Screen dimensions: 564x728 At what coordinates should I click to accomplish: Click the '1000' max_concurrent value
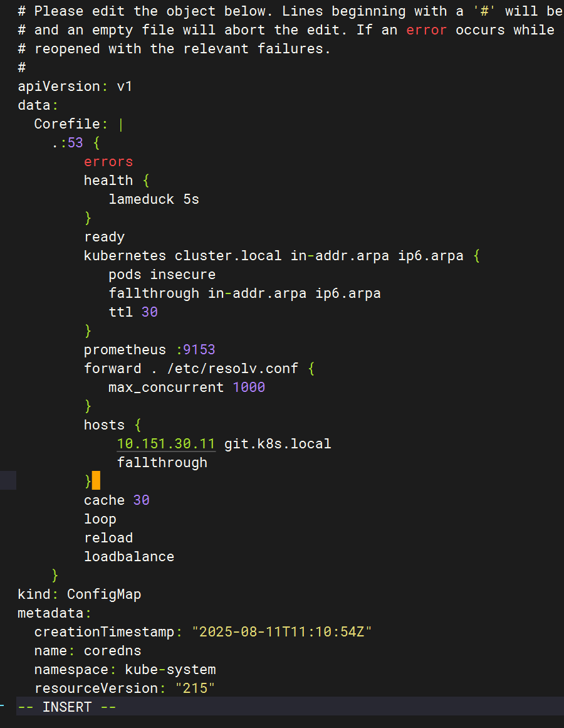pyautogui.click(x=249, y=388)
